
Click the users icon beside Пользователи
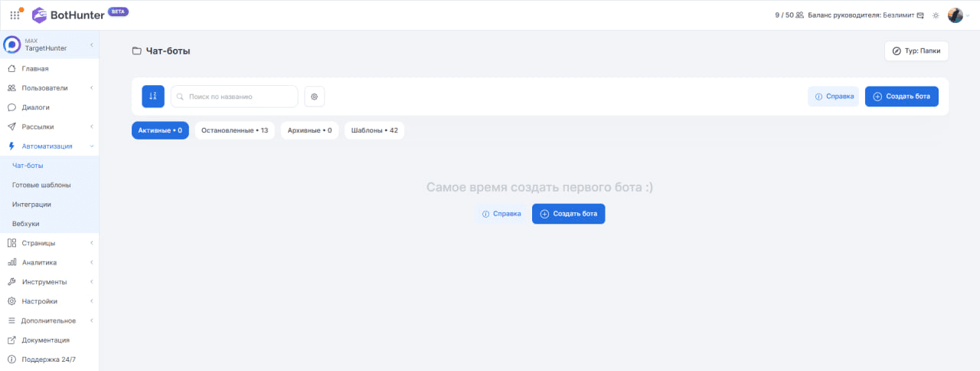pyautogui.click(x=11, y=87)
